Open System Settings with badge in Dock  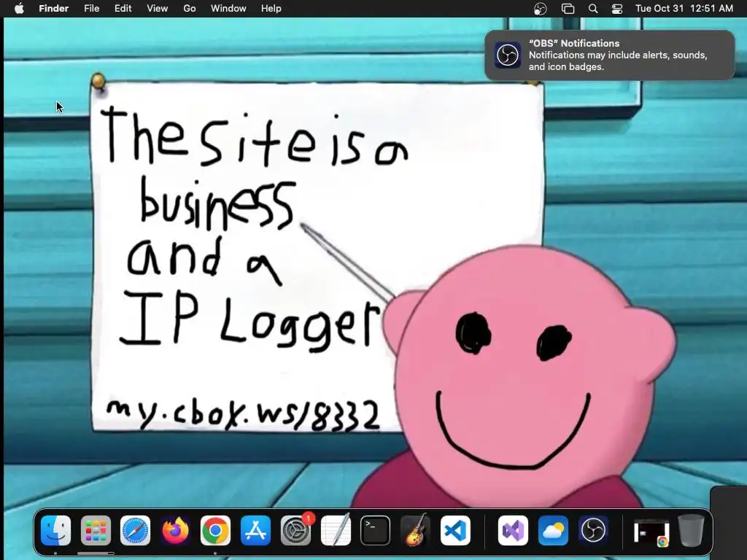(295, 531)
